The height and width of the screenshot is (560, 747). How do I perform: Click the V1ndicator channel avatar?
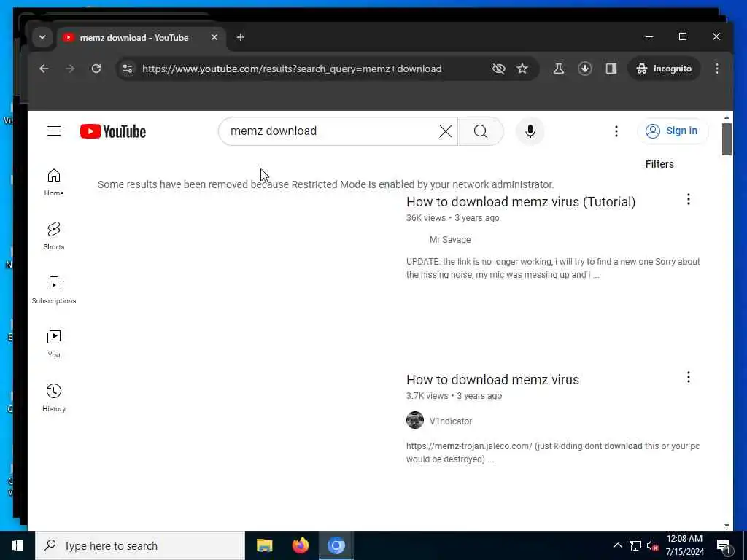(415, 420)
